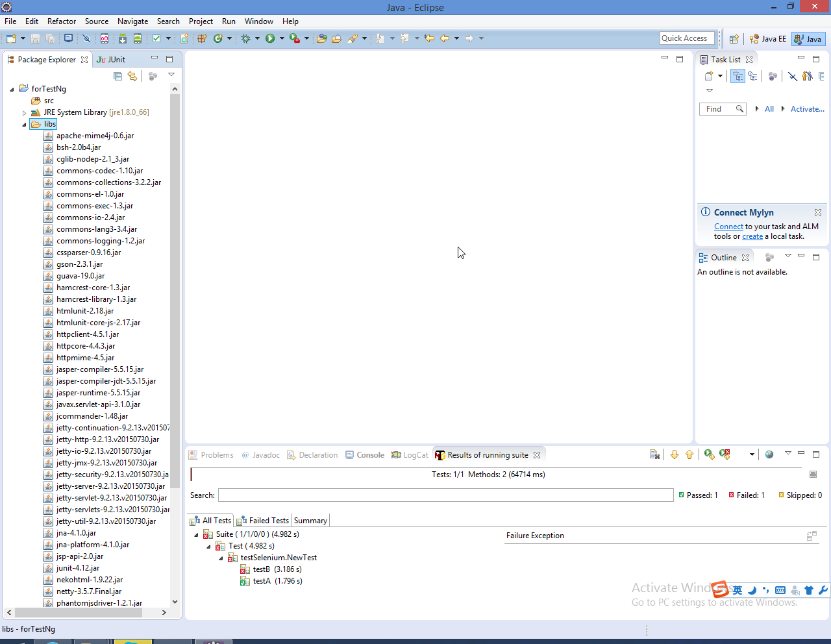
Task: Toggle Categorized view in Task List
Action: tap(738, 76)
